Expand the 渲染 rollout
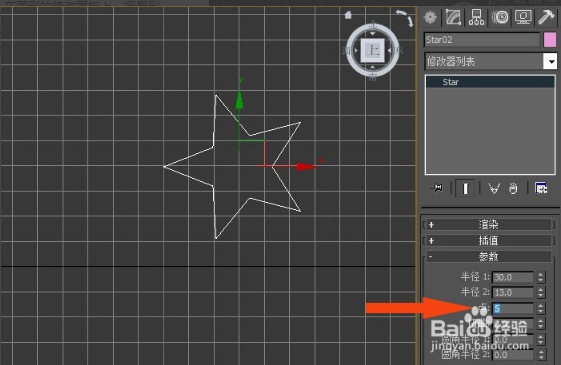Image resolution: width=561 pixels, height=365 pixels. click(488, 225)
